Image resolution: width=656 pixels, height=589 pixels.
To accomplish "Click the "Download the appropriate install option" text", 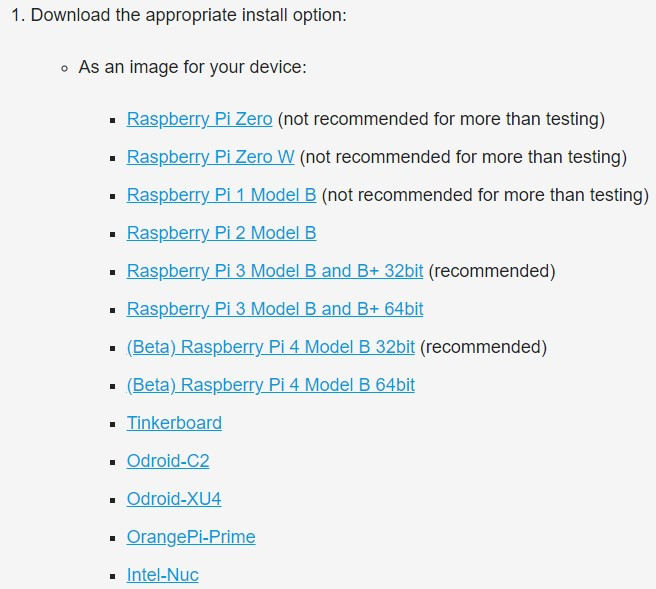I will point(189,15).
